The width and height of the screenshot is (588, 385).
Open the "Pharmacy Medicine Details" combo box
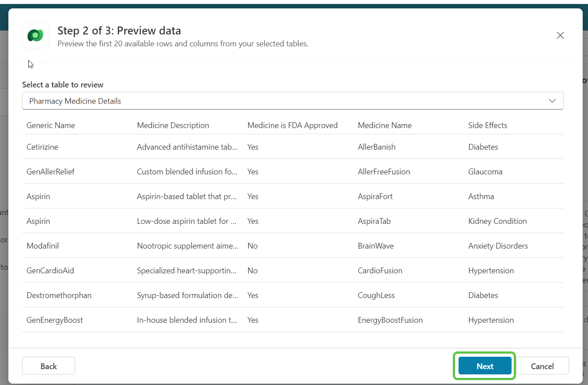(293, 101)
